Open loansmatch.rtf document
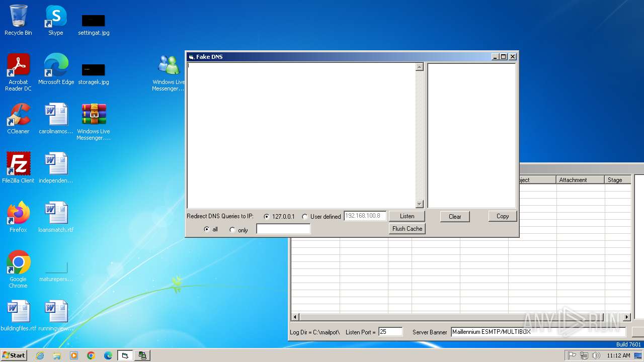644x362 pixels. (56, 217)
